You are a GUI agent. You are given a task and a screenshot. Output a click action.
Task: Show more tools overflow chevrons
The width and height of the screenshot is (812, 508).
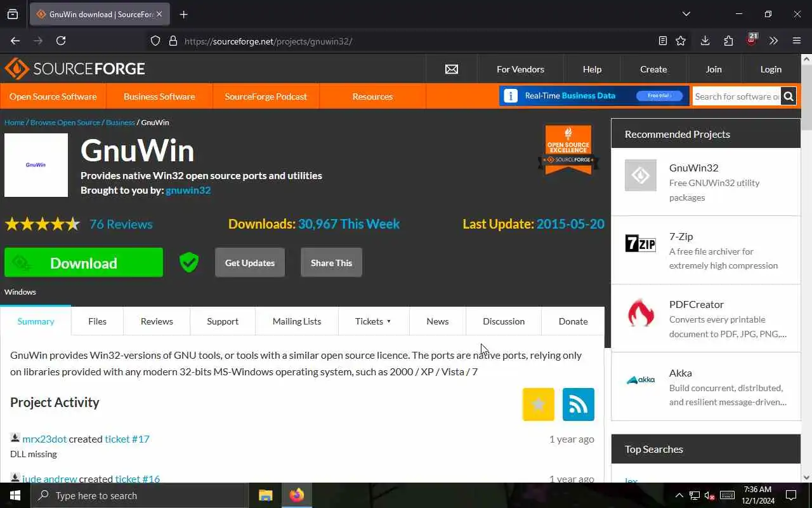(773, 41)
